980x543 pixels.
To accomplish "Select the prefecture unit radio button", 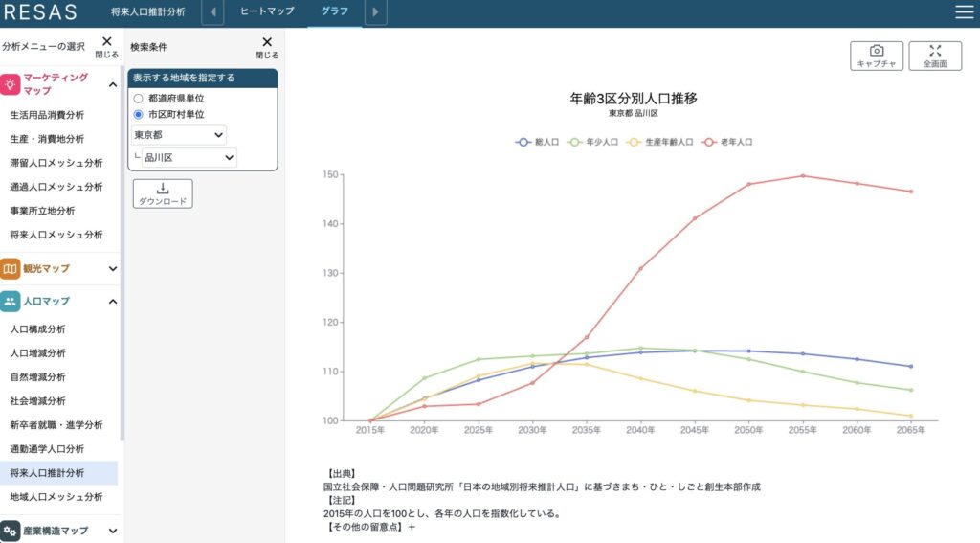I will point(139,99).
